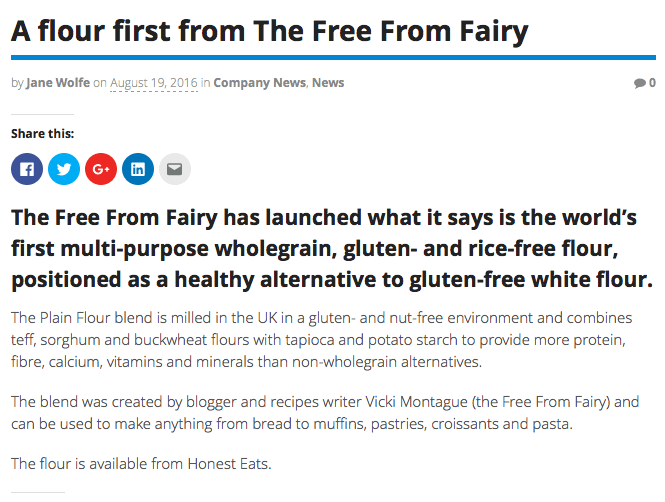Click the Vicki Montague paragraph

pos(325,413)
